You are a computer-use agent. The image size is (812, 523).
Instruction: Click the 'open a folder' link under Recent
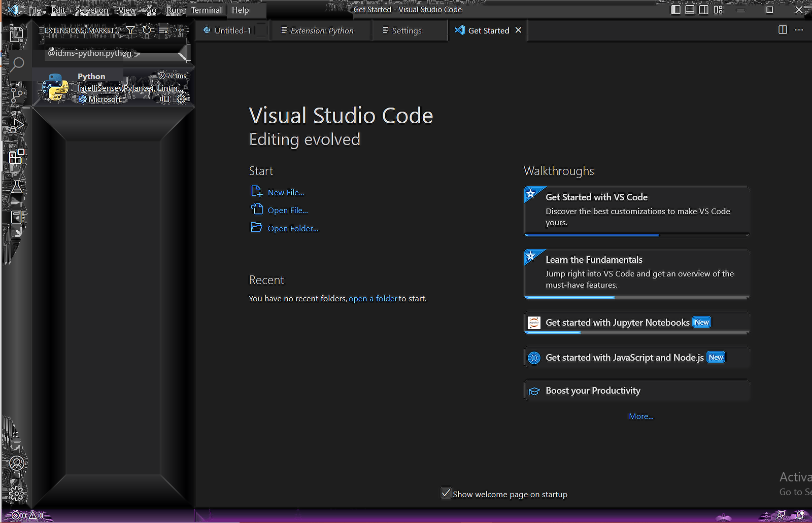373,298
